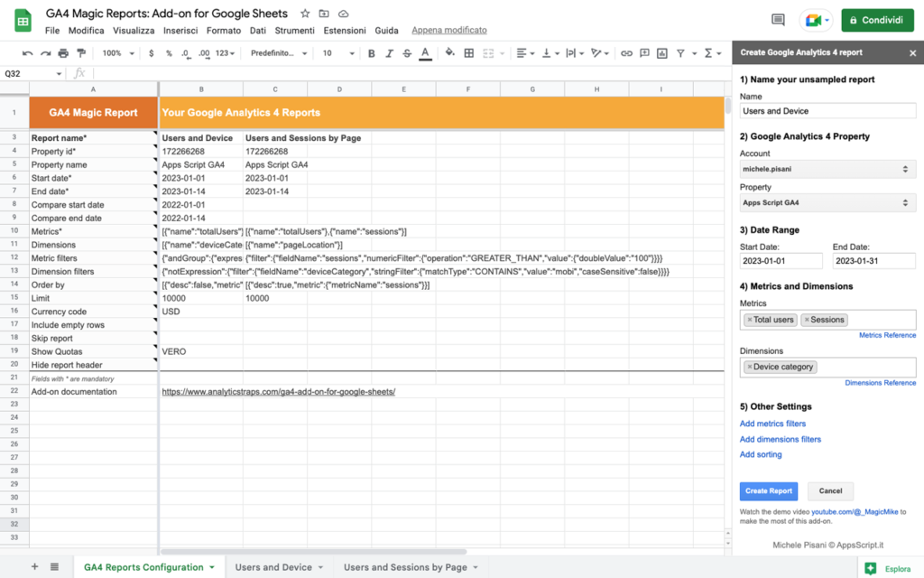This screenshot has height=578, width=924.
Task: Switch to Users and Sessions by Page tab
Action: tap(411, 567)
